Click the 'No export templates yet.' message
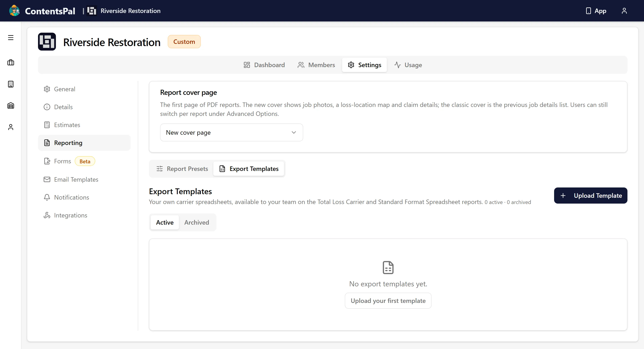The height and width of the screenshot is (349, 644). (388, 284)
